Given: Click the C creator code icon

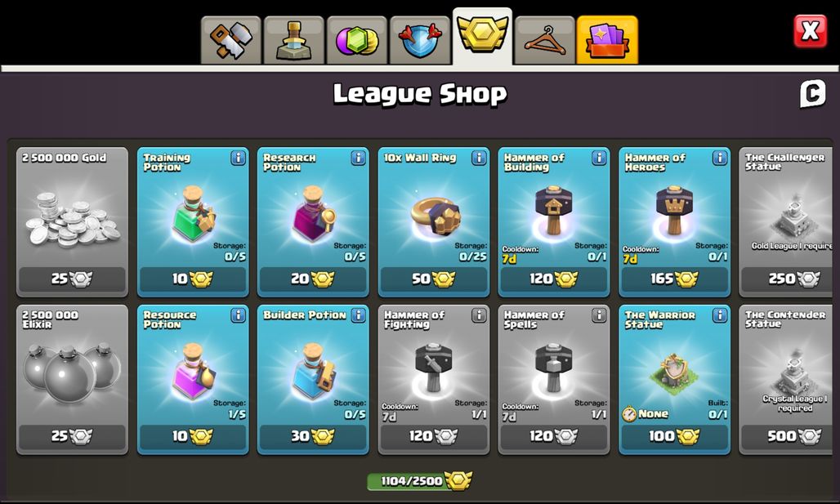Looking at the screenshot, I should pyautogui.click(x=813, y=94).
